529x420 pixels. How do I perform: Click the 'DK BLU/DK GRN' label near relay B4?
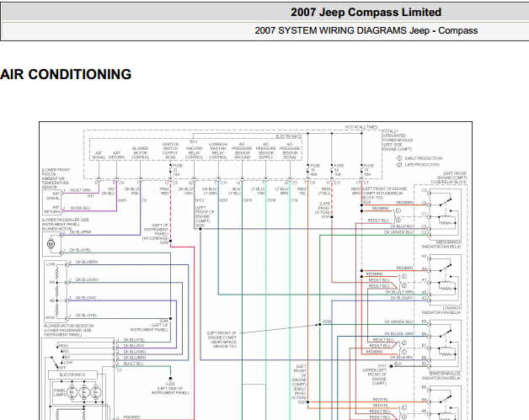[x=398, y=333]
